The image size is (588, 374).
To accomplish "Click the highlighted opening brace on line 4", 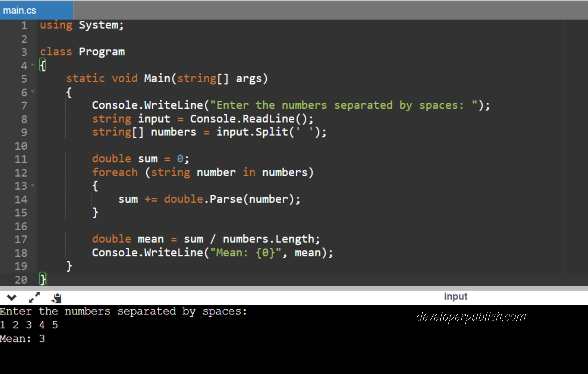I will click(42, 65).
